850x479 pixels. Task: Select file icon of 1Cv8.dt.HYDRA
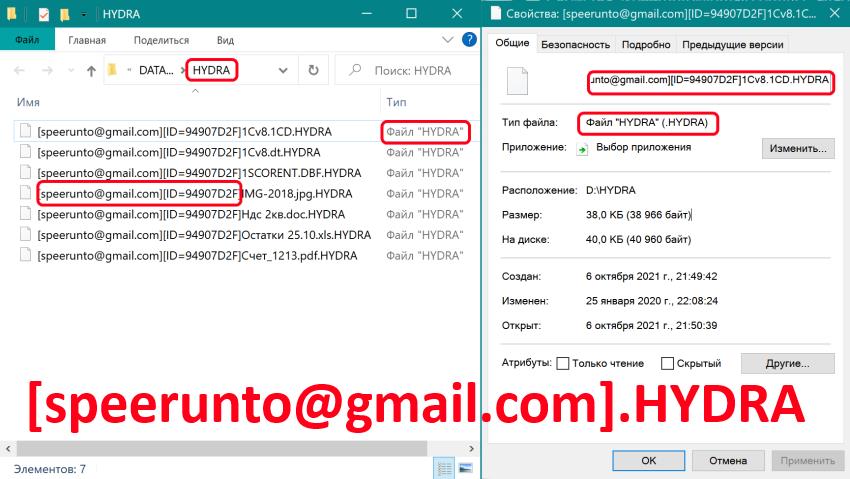click(25, 152)
